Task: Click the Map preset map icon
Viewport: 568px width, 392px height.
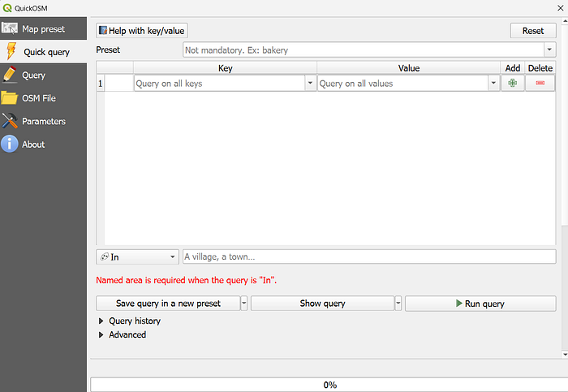Action: coord(10,28)
